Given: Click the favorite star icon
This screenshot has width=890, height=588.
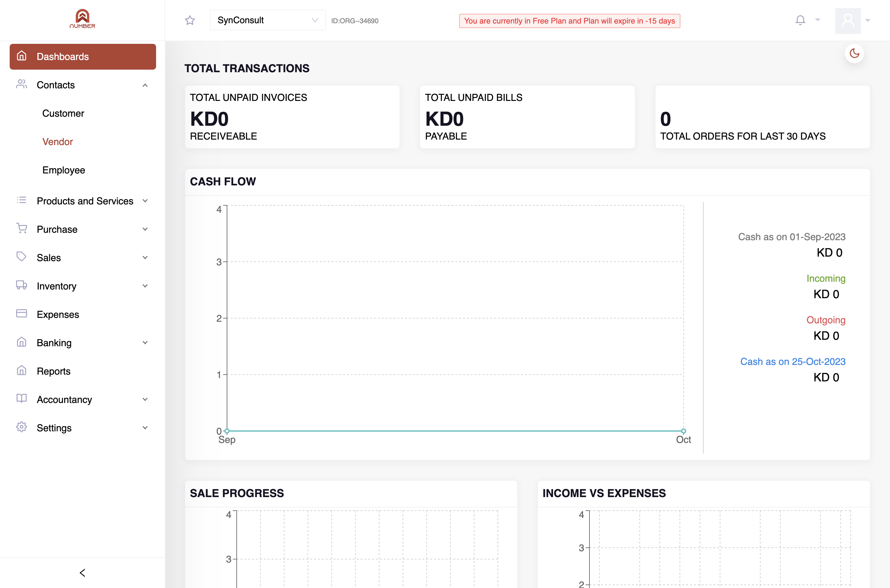Looking at the screenshot, I should [x=190, y=20].
